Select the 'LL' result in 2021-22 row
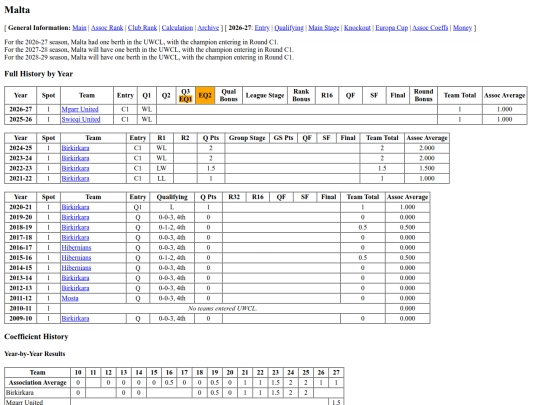This screenshot has width=540, height=405. click(x=161, y=178)
